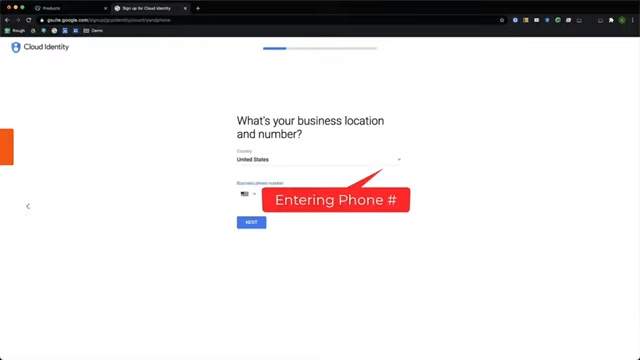Expand the phone country code flag selector
640x360 pixels.
(x=249, y=194)
